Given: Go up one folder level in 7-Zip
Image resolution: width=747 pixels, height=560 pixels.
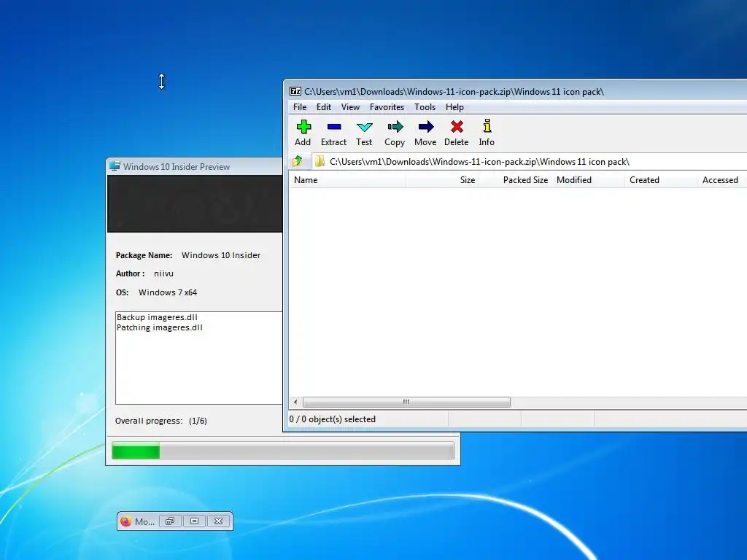Looking at the screenshot, I should tap(298, 161).
